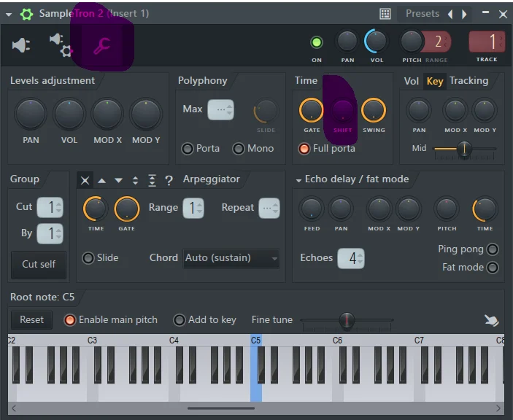Click the green gear detailed settings icon
Image resolution: width=513 pixels, height=420 pixels.
[26, 14]
